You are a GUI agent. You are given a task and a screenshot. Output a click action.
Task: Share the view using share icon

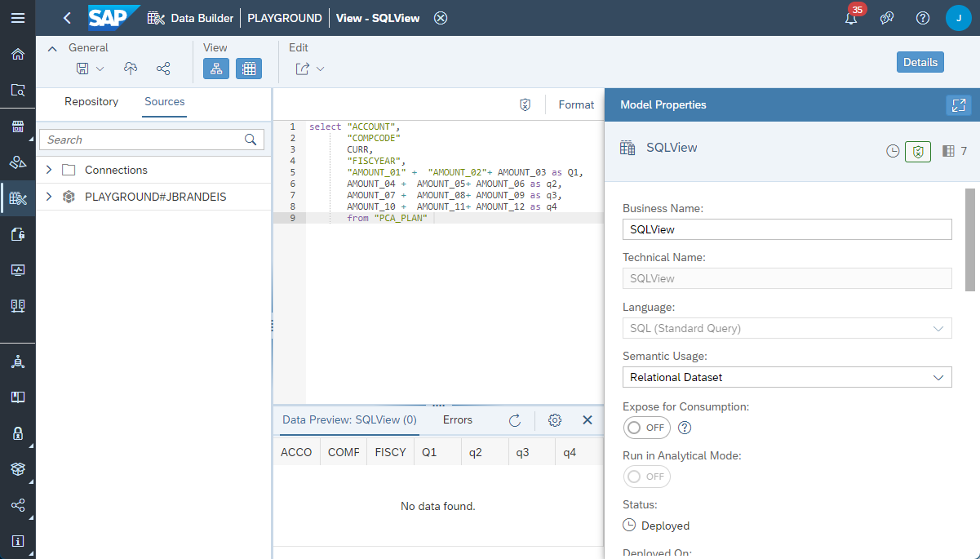click(x=163, y=69)
